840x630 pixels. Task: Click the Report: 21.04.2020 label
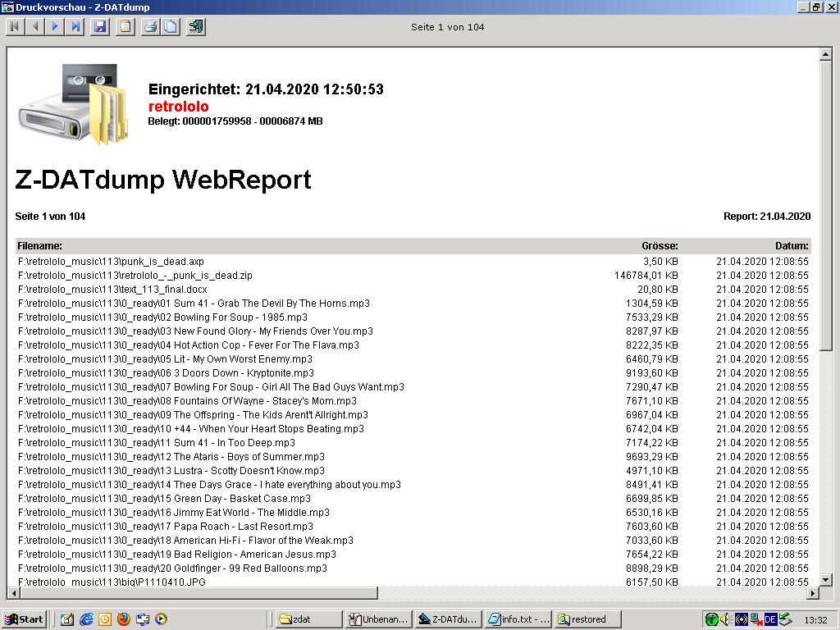pos(767,217)
